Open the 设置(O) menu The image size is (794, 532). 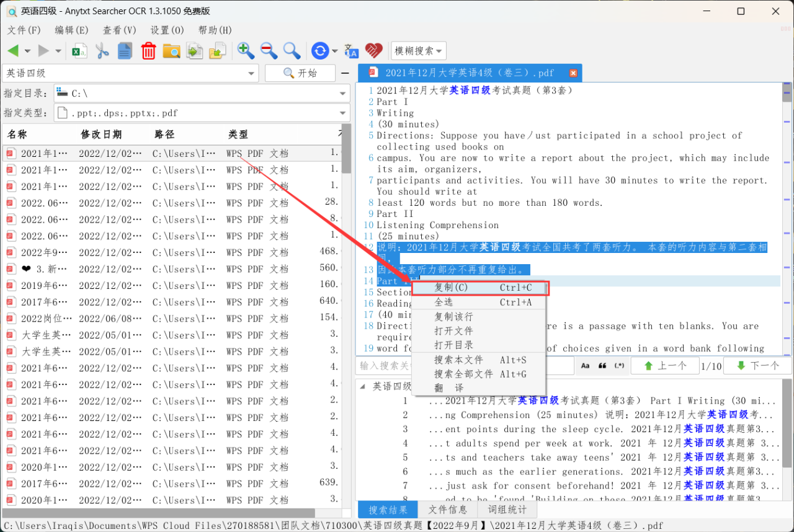(167, 30)
